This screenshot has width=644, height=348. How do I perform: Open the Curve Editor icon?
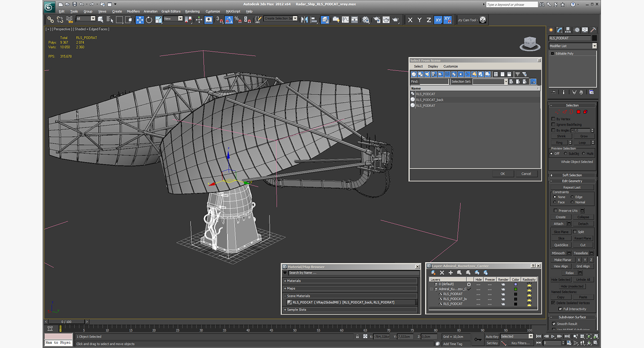pyautogui.click(x=345, y=20)
